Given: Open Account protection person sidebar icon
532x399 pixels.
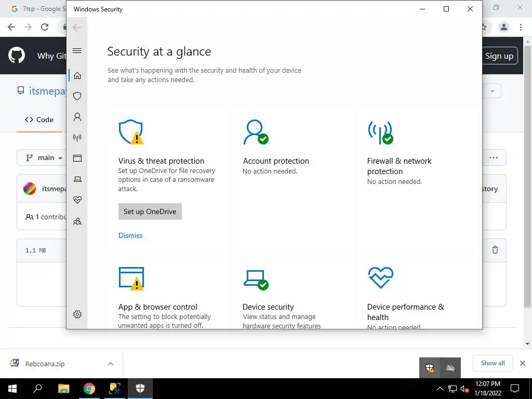Looking at the screenshot, I should pos(77,117).
